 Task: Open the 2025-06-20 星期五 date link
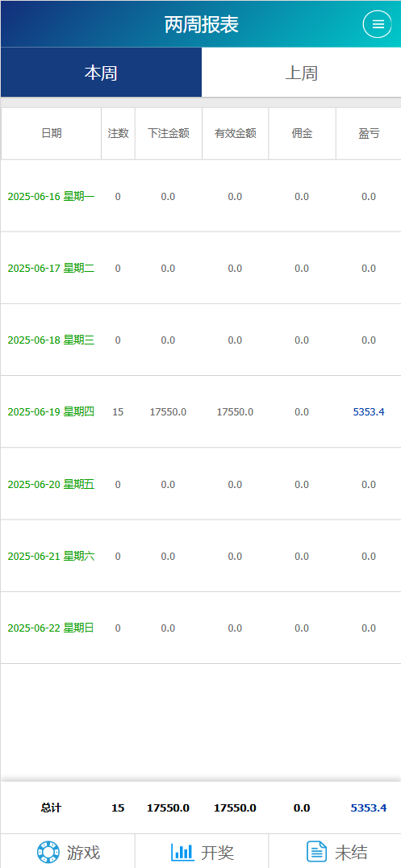click(51, 484)
